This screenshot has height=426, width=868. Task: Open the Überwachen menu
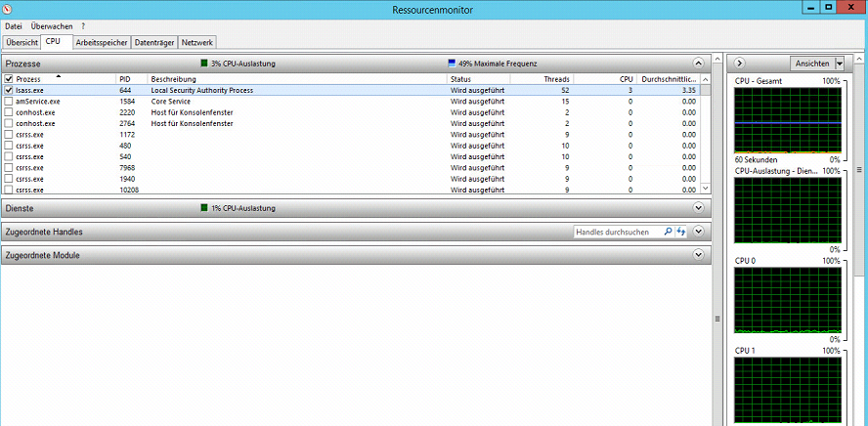52,26
